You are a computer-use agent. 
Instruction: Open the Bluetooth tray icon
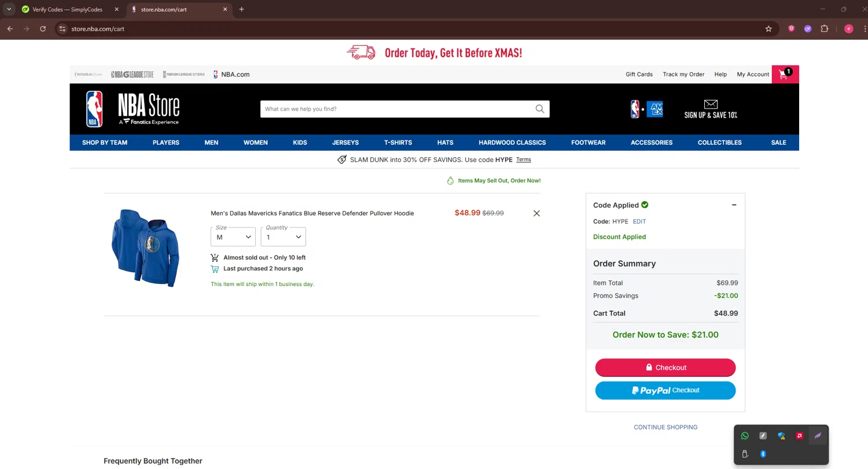[763, 454]
